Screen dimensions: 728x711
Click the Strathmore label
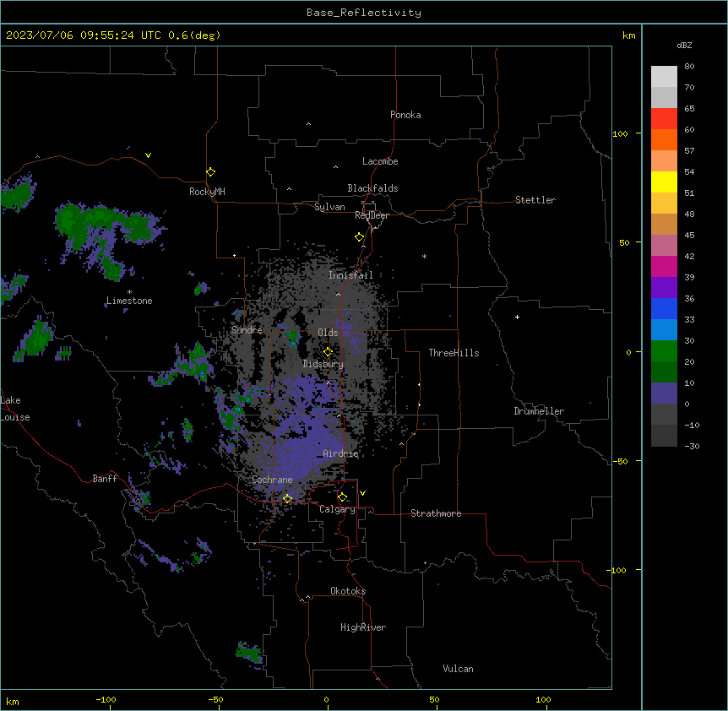click(436, 513)
